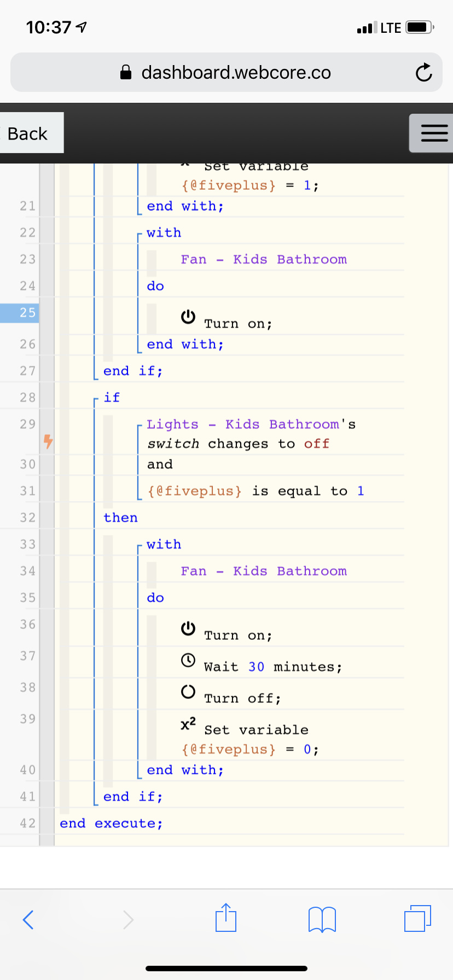Select highlighted line number 25
453x980 pixels.
pyautogui.click(x=20, y=313)
